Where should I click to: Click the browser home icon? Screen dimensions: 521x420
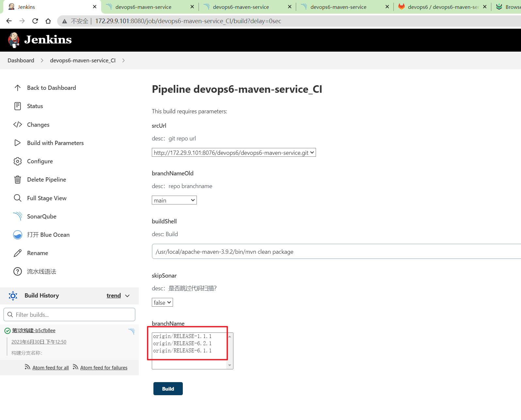click(x=48, y=21)
